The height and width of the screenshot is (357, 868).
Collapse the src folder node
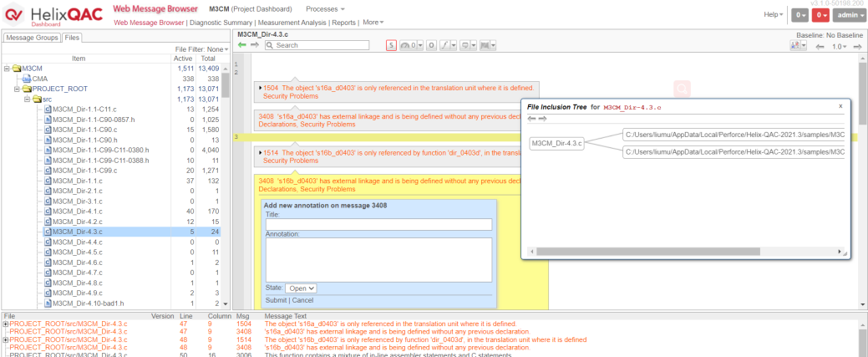pos(26,99)
